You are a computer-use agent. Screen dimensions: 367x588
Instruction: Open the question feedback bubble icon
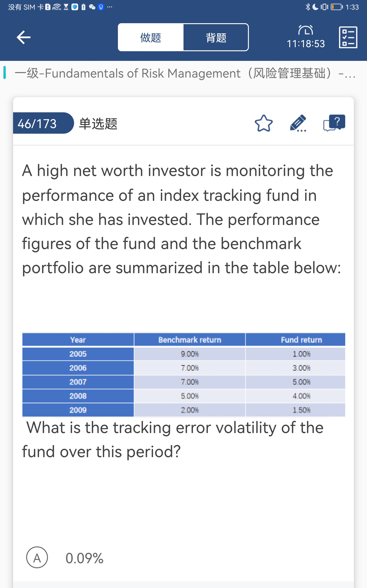tap(334, 123)
